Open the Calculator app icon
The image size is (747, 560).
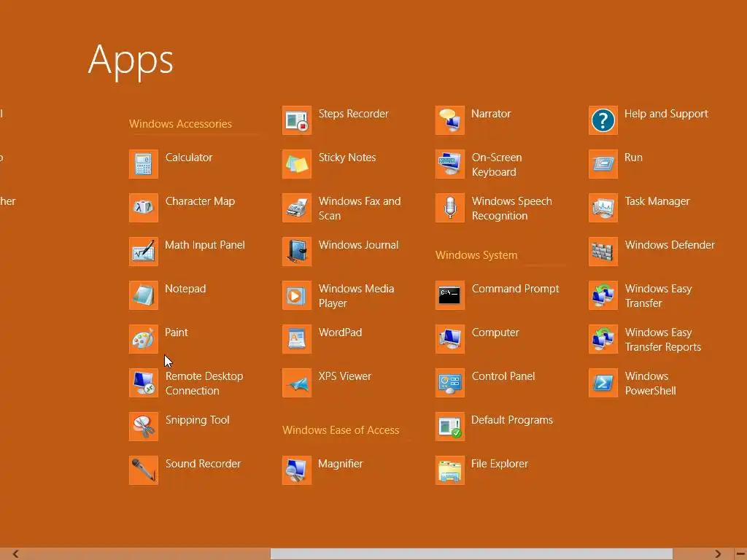coord(144,164)
